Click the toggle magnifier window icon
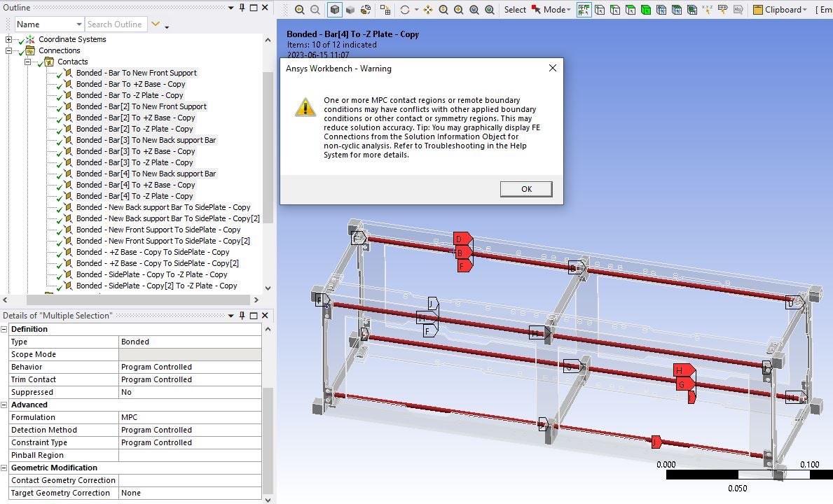 489,10
